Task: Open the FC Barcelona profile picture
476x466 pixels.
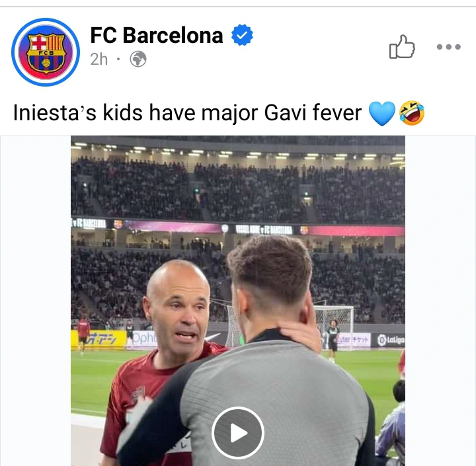Action: [x=46, y=52]
